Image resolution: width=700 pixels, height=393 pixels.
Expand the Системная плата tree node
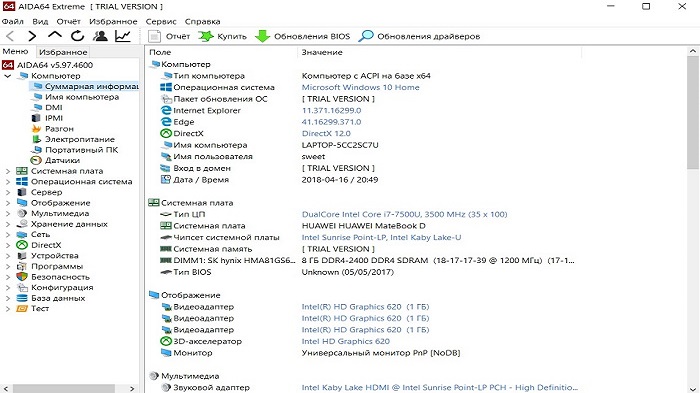[7, 171]
